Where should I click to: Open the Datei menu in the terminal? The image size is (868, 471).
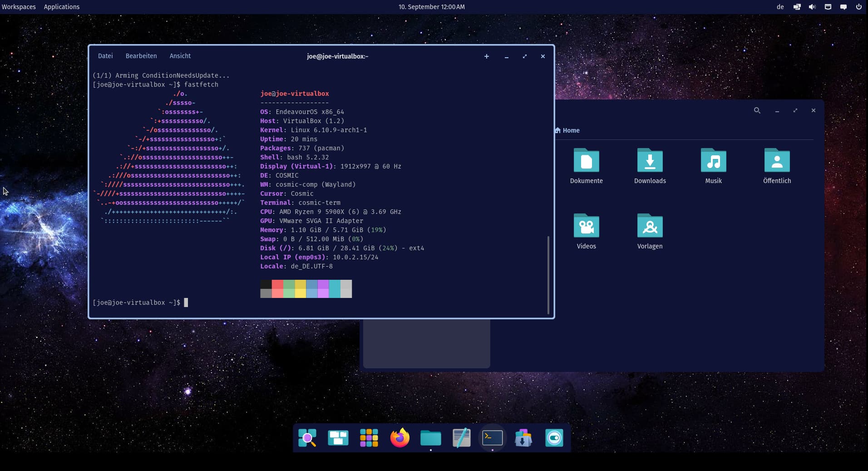tap(105, 56)
